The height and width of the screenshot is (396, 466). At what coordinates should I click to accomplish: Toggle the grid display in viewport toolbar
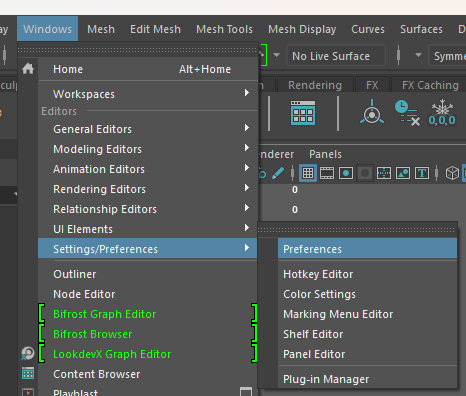click(x=308, y=173)
